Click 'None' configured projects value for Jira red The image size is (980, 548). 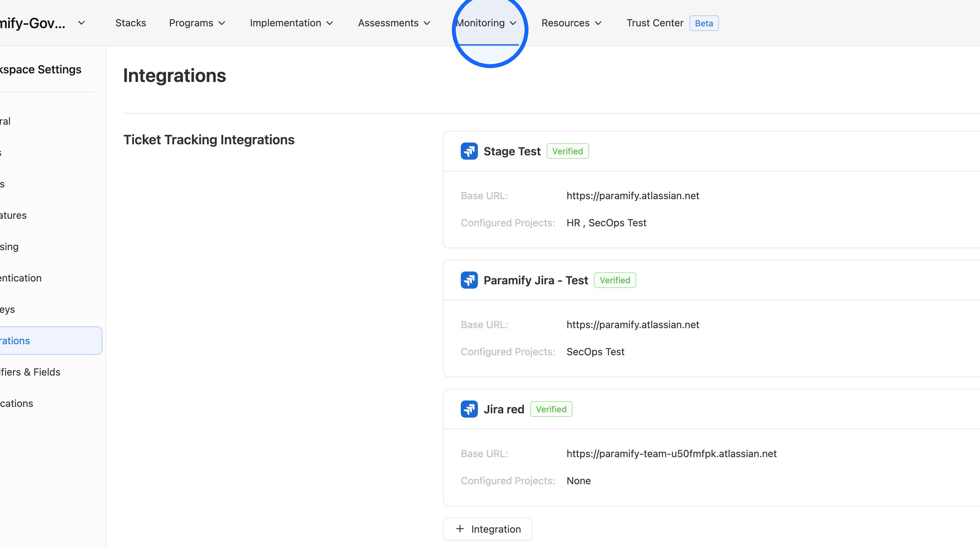click(579, 481)
